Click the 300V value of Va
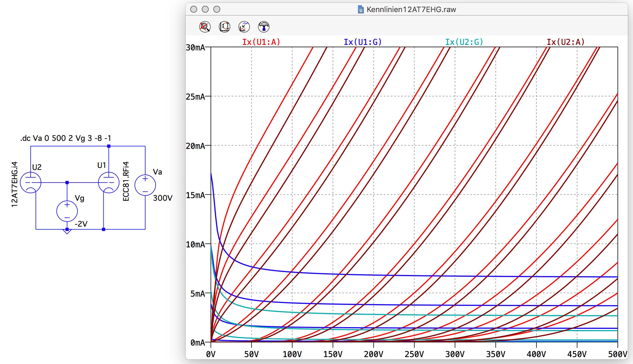 pos(163,198)
